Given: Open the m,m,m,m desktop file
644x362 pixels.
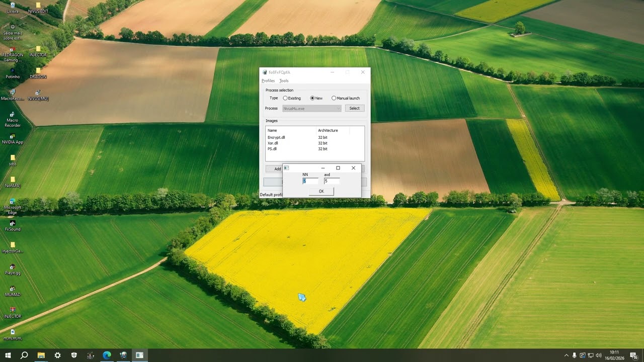Looking at the screenshot, I should pyautogui.click(x=13, y=335).
